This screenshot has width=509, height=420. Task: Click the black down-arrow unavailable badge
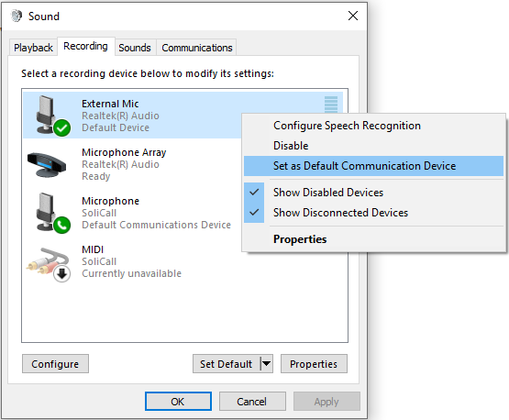tap(61, 273)
